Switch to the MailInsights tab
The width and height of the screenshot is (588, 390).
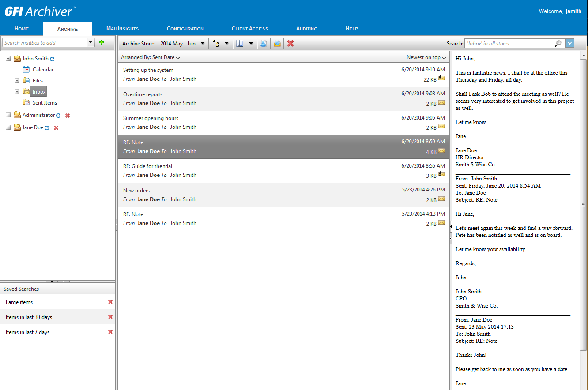click(123, 29)
